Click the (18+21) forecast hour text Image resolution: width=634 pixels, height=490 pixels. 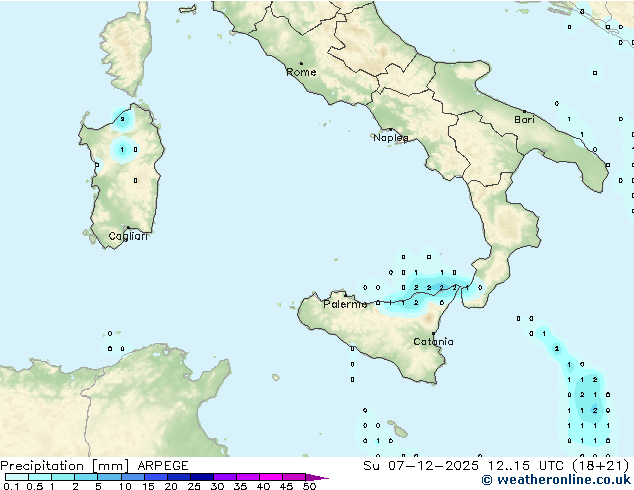pyautogui.click(x=601, y=466)
